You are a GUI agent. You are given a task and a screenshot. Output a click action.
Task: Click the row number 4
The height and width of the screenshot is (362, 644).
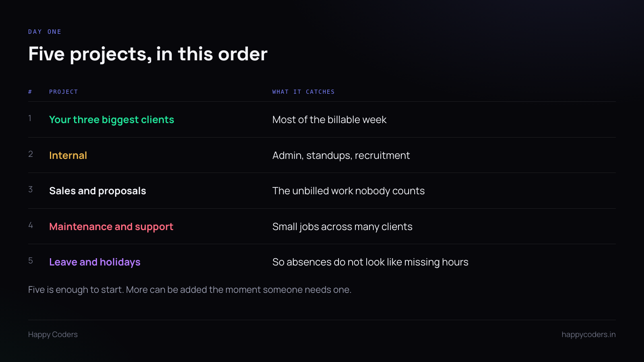click(x=31, y=225)
